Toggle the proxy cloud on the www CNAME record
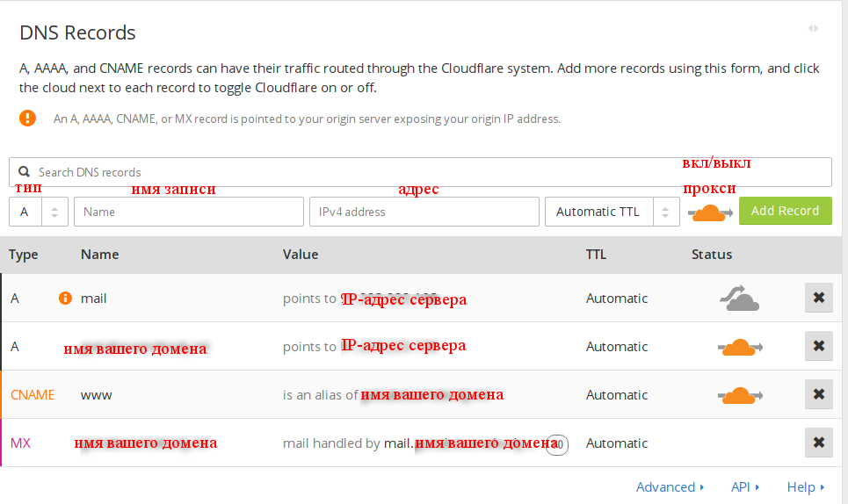The width and height of the screenshot is (848, 504). pyautogui.click(x=740, y=395)
